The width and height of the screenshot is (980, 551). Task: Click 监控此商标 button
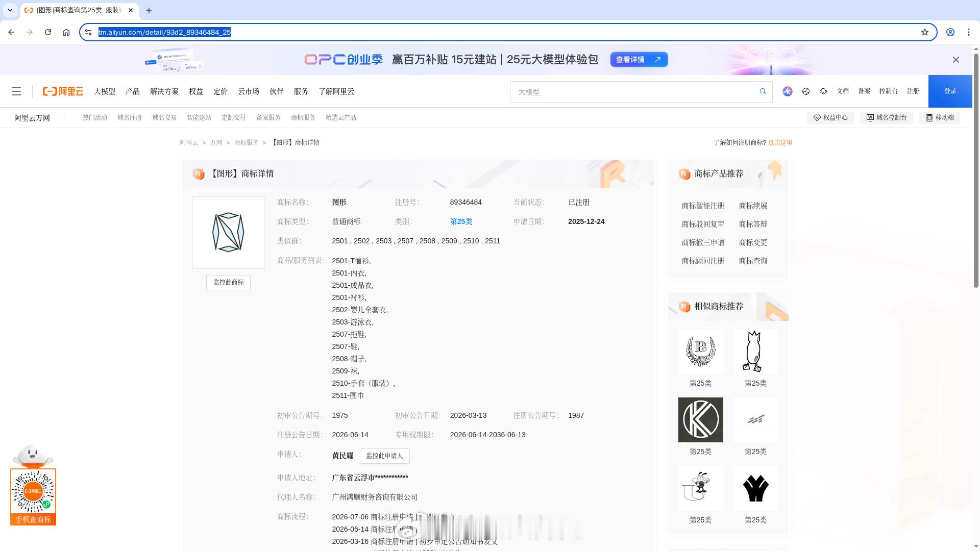point(228,282)
